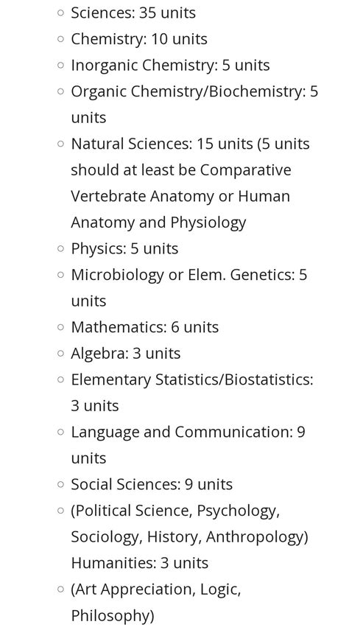Click '(Political Science, Psychology,' text
349x644 pixels.
[175, 511]
